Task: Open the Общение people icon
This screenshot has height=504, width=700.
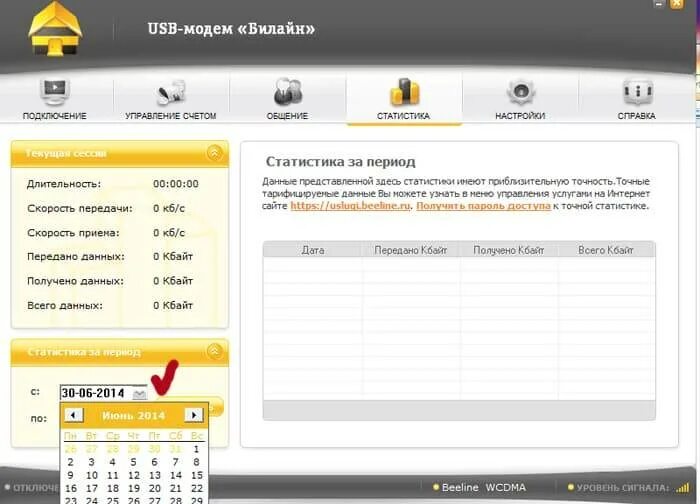Action: click(x=288, y=91)
